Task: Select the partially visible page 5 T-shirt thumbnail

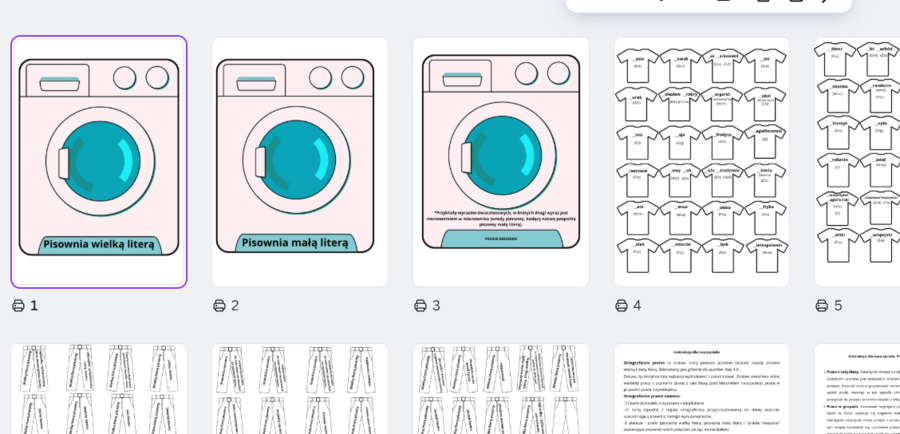Action: tap(858, 162)
